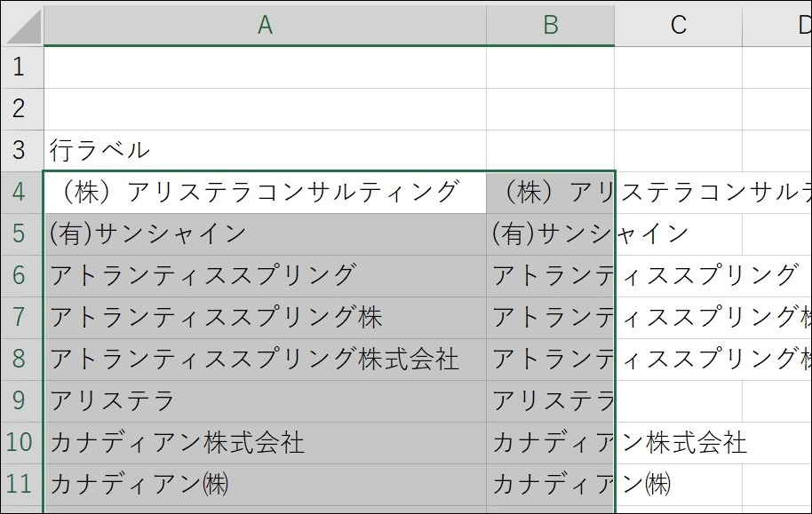Click cell B4 starting with '（株）アリ'
Viewport: 812px width, 514px height.
click(551, 193)
